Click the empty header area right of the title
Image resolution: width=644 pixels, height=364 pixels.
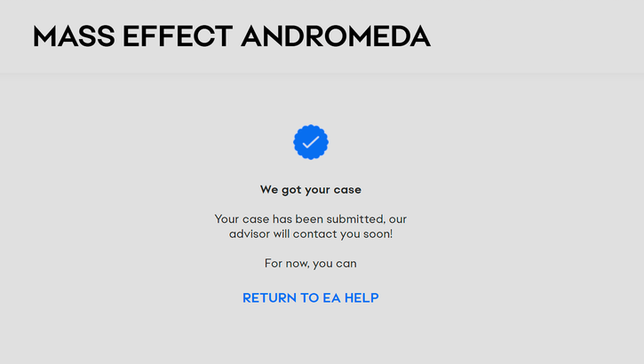point(542,36)
